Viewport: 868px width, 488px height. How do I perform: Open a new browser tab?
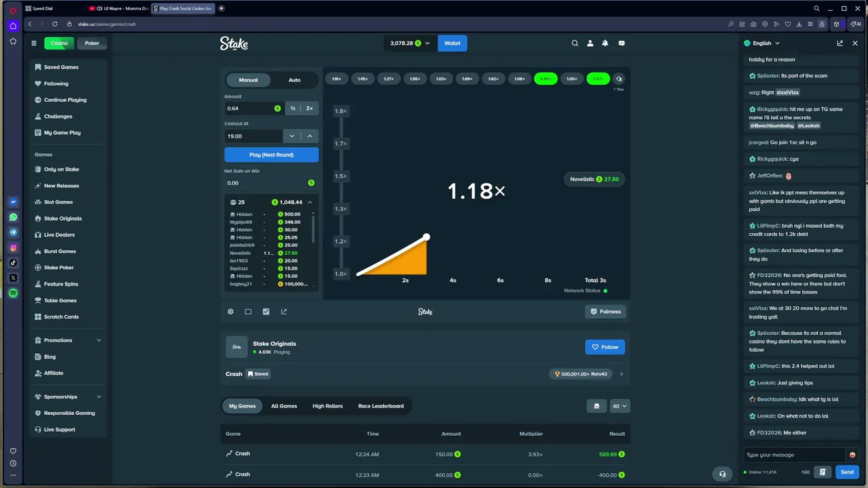tap(221, 8)
